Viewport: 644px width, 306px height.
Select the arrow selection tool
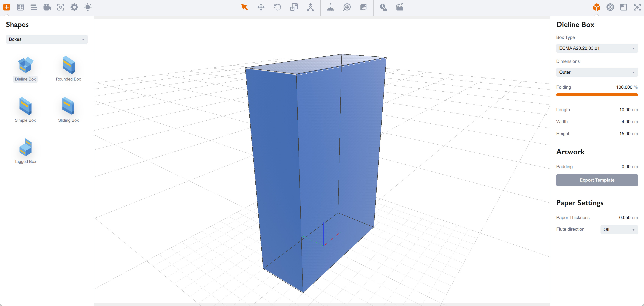point(244,7)
